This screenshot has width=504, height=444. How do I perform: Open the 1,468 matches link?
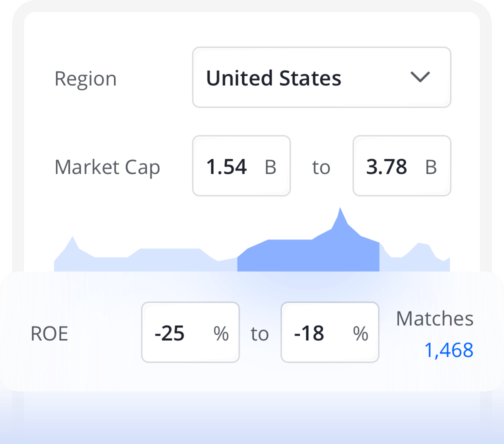(448, 350)
